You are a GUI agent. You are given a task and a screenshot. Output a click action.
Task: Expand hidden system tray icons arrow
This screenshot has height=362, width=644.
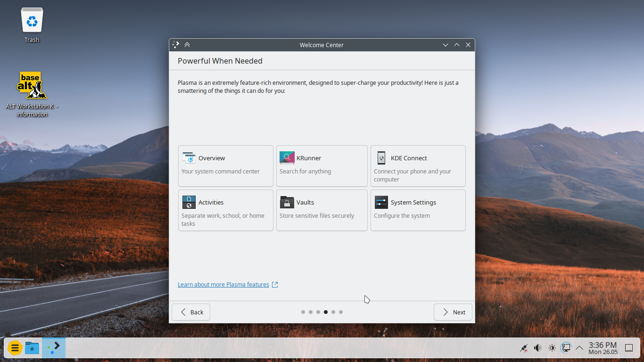(579, 348)
